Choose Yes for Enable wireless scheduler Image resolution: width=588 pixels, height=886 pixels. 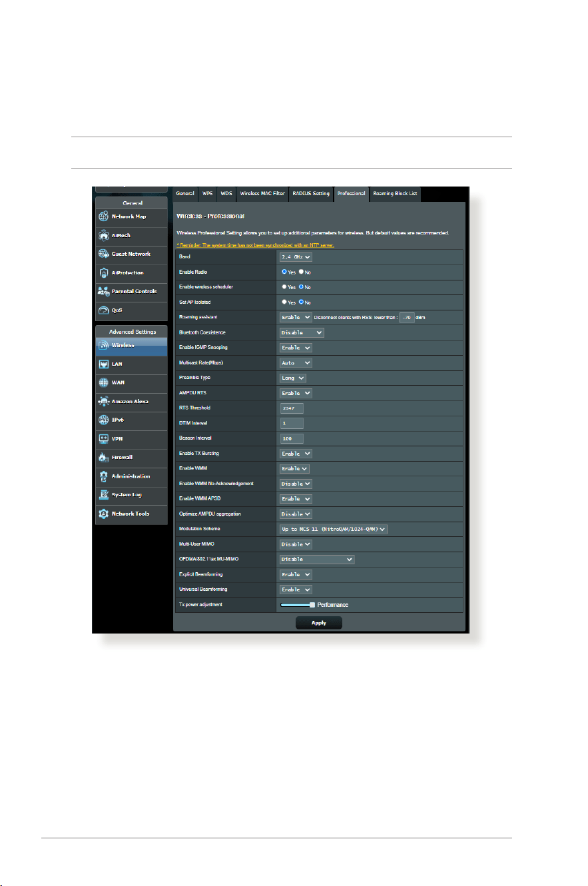[x=284, y=287]
